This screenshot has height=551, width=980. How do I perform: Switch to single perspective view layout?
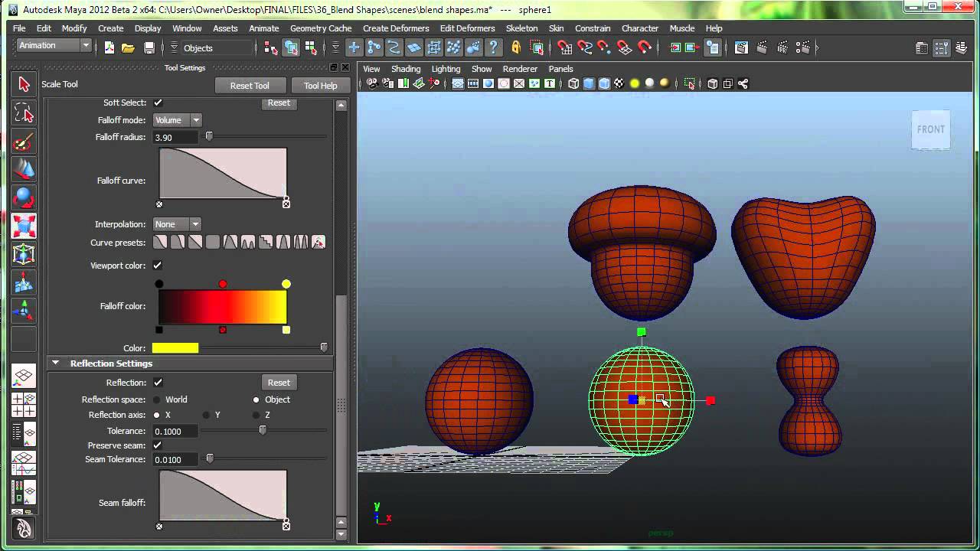pos(24,376)
